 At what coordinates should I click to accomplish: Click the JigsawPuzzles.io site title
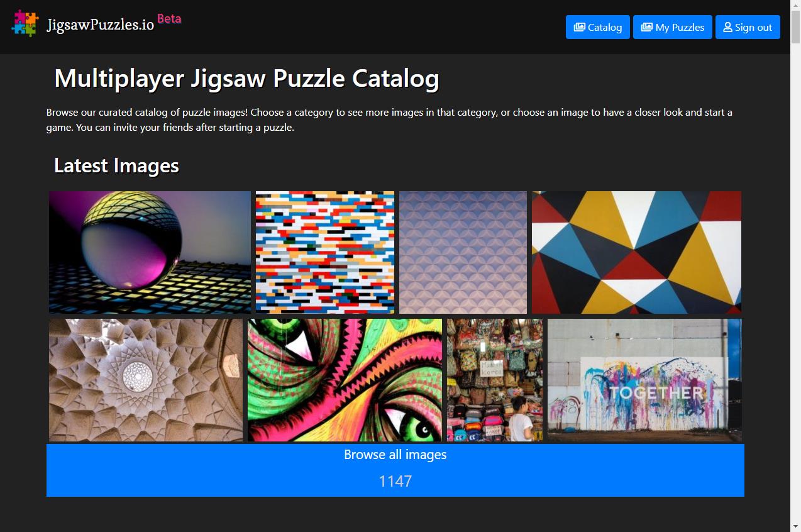click(x=101, y=25)
